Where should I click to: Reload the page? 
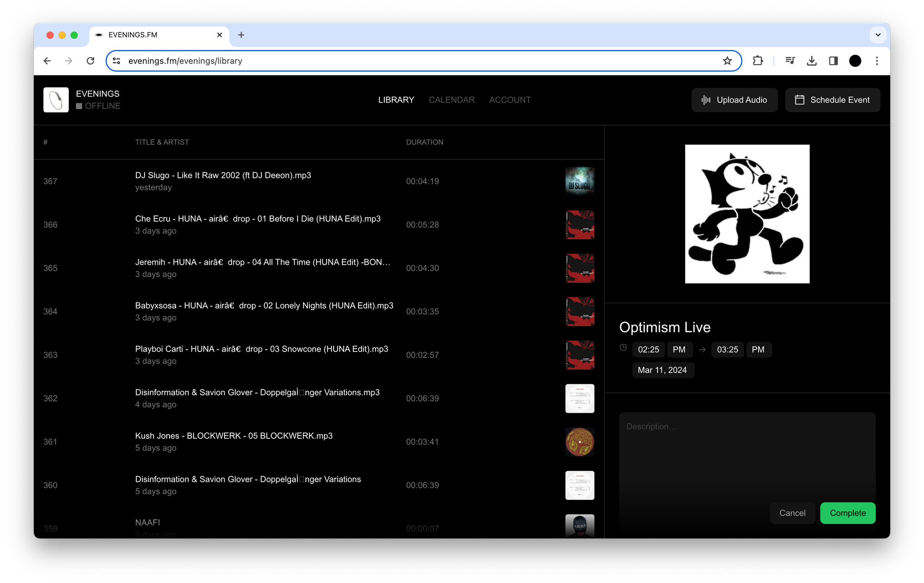click(91, 61)
